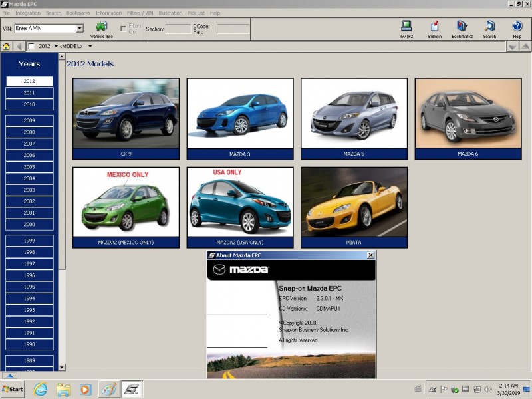Click the page-up arrow on navigation bar
532x399 pixels.
pyautogui.click(x=525, y=47)
